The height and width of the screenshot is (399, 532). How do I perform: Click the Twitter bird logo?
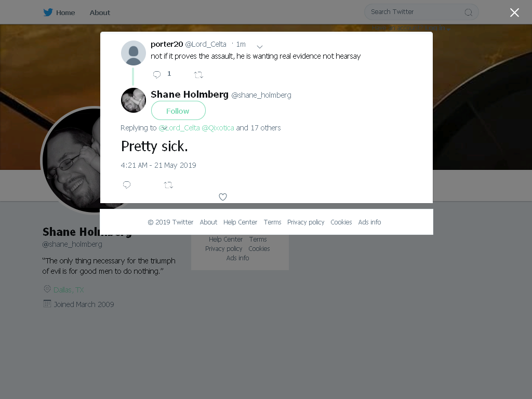coord(48,12)
